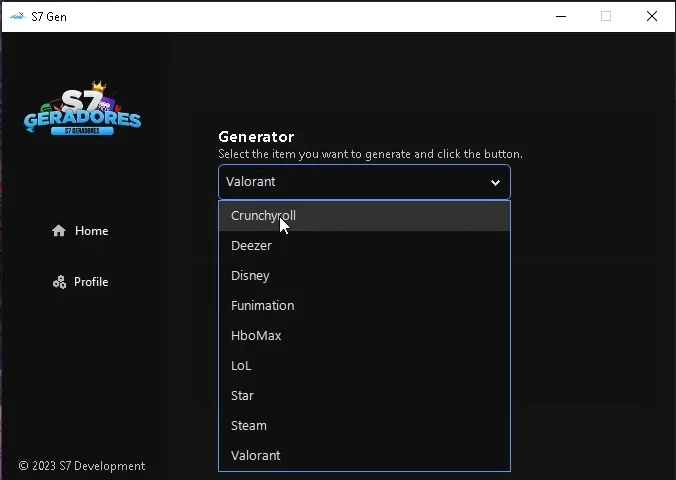
Task: Select Star from the list
Action: 364,395
